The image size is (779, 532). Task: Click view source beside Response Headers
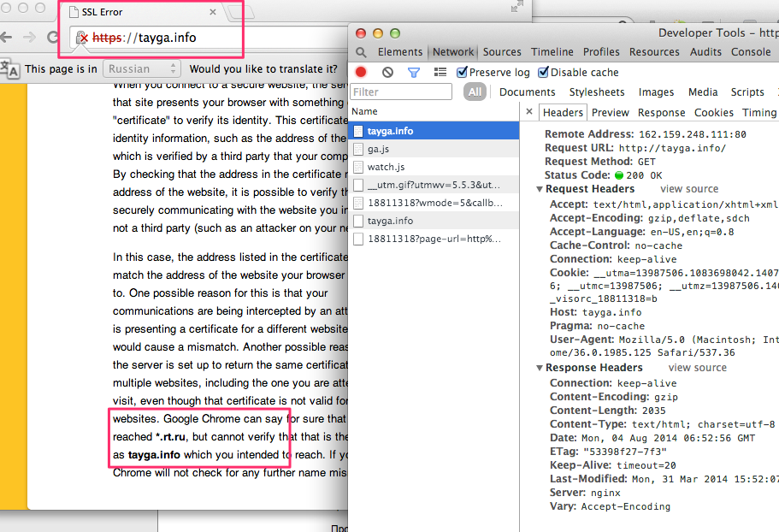click(x=697, y=368)
